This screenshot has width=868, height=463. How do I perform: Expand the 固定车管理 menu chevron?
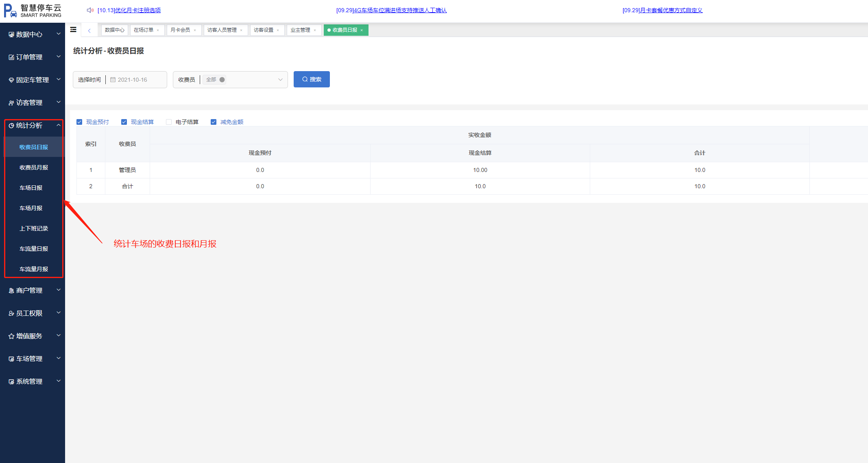(x=59, y=79)
